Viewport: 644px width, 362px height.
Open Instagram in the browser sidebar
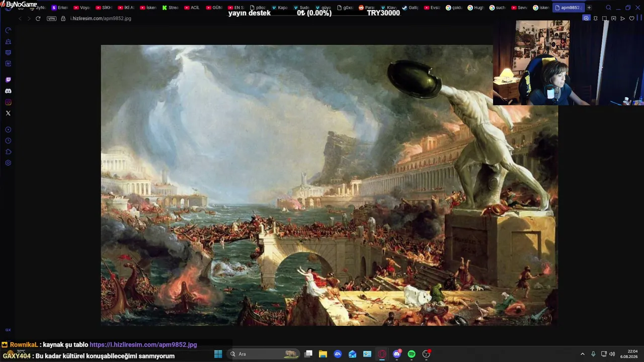(x=8, y=102)
